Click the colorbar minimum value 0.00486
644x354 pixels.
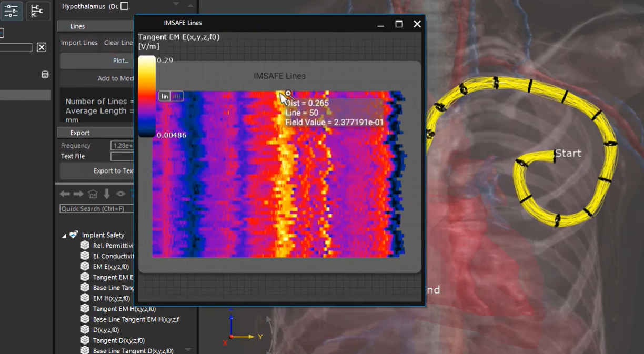[171, 135]
